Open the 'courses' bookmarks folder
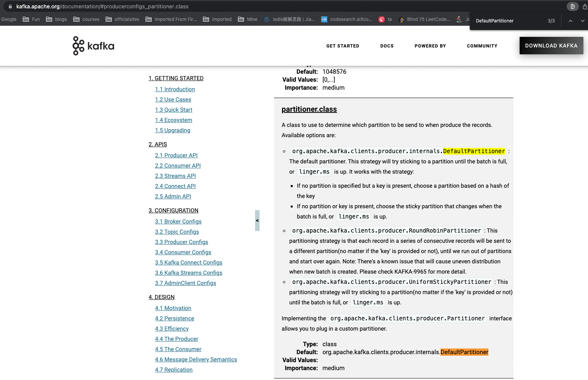Image resolution: width=588 pixels, height=380 pixels. 86,19
